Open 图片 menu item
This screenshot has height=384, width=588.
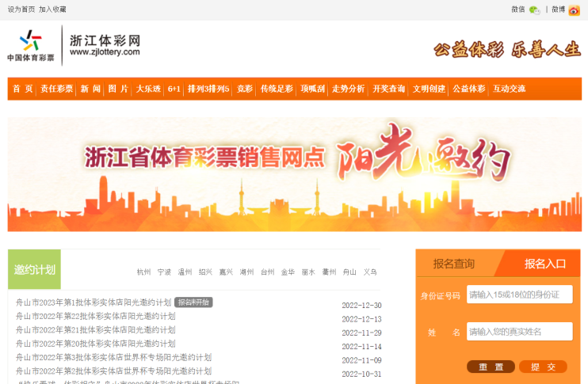[118, 89]
